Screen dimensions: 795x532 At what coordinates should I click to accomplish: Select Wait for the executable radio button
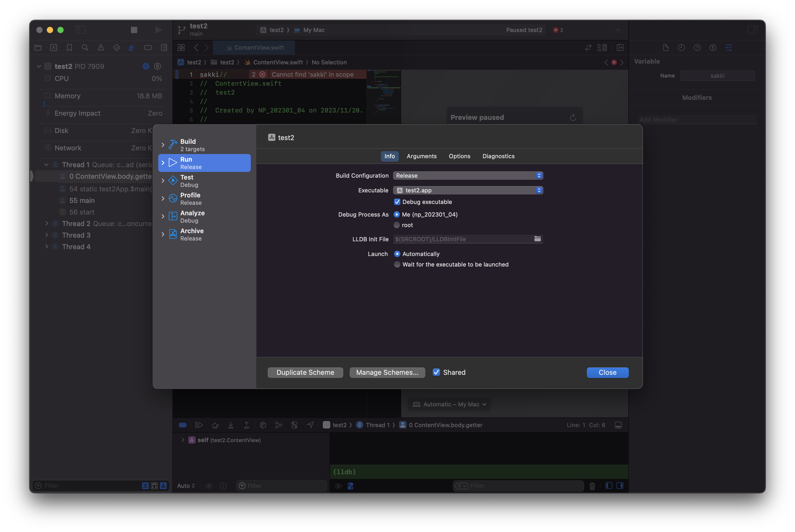point(397,264)
